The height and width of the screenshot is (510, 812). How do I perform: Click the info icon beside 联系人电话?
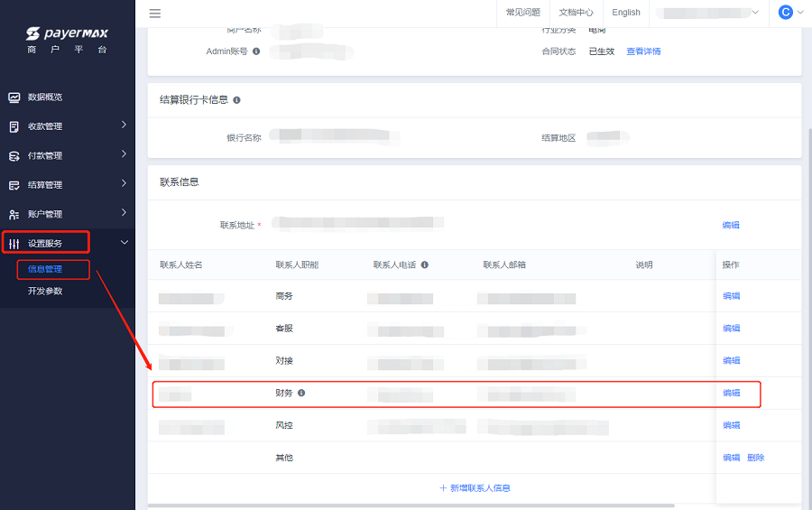pyautogui.click(x=425, y=264)
